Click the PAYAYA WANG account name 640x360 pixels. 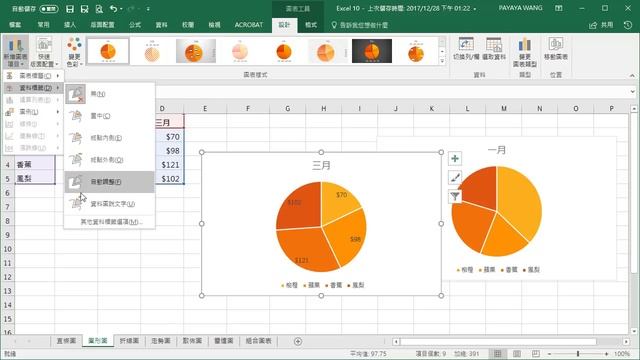(x=520, y=8)
